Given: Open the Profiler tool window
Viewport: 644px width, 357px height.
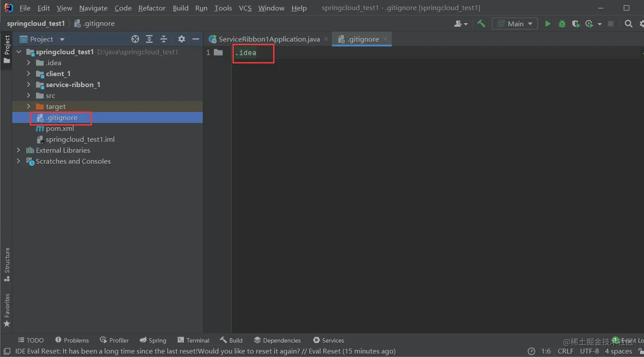Looking at the screenshot, I should tap(114, 340).
